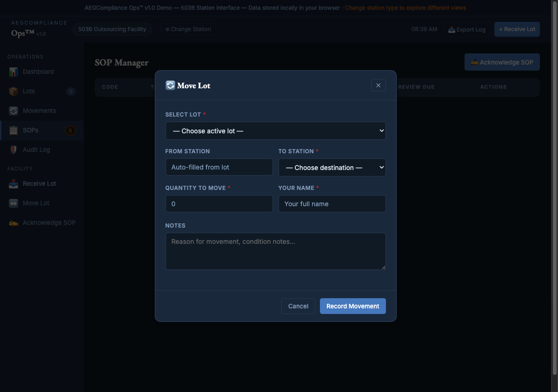Image resolution: width=558 pixels, height=392 pixels.
Task: Click the Movements refresh icon in sidebar
Action: (x=13, y=111)
